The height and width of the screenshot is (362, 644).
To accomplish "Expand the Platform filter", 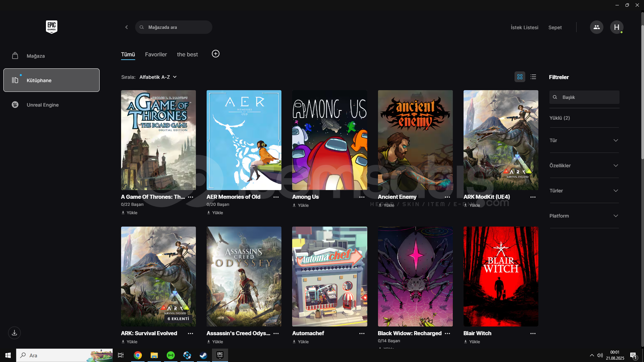I will 584,216.
